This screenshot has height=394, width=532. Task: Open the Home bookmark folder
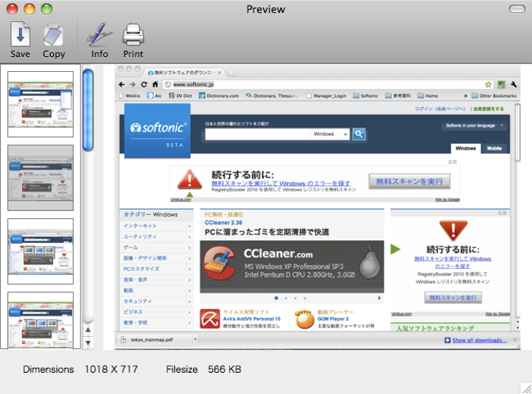[427, 96]
